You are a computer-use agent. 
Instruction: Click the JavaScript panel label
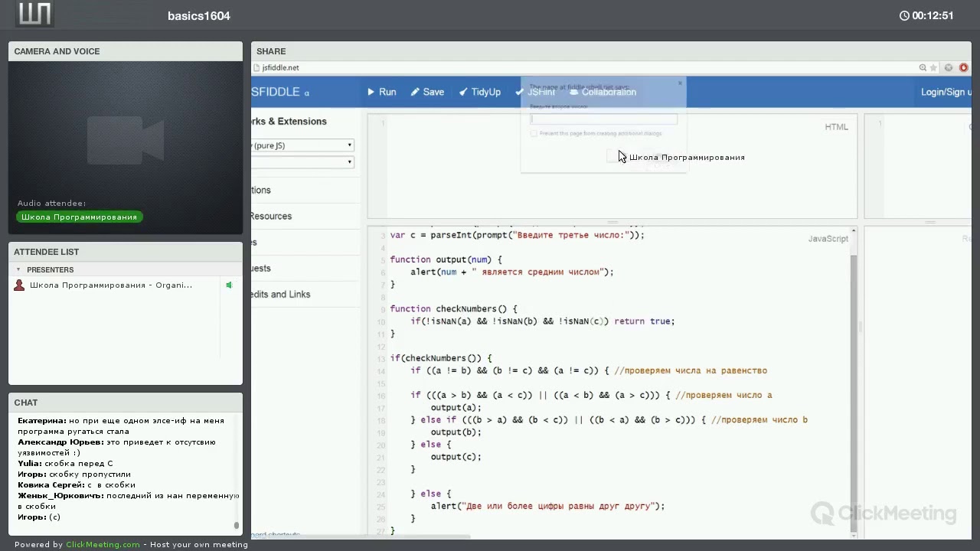click(828, 239)
